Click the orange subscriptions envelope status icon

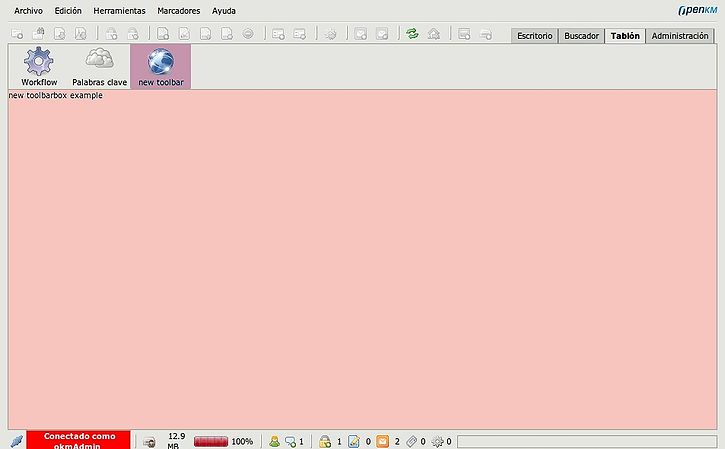pos(383,442)
